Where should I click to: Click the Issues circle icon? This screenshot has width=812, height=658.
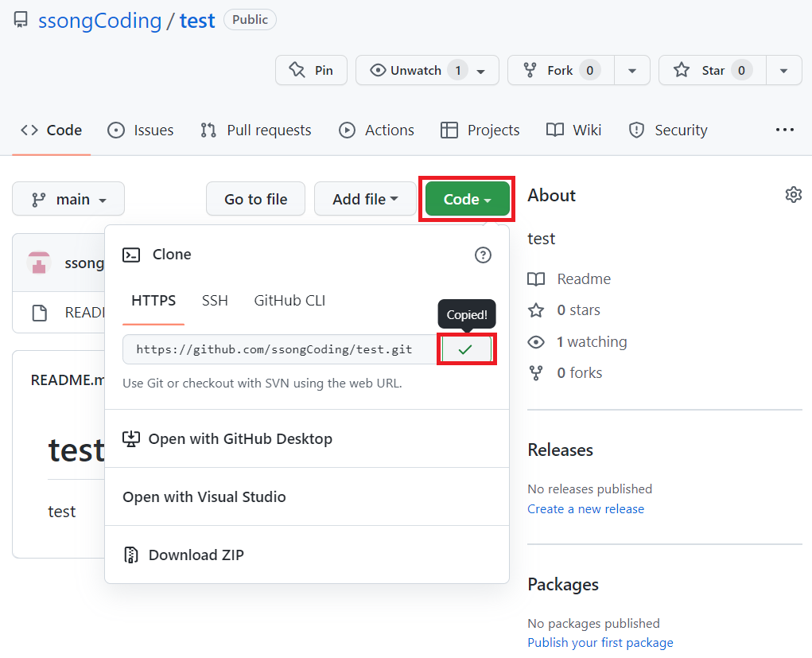pyautogui.click(x=116, y=130)
